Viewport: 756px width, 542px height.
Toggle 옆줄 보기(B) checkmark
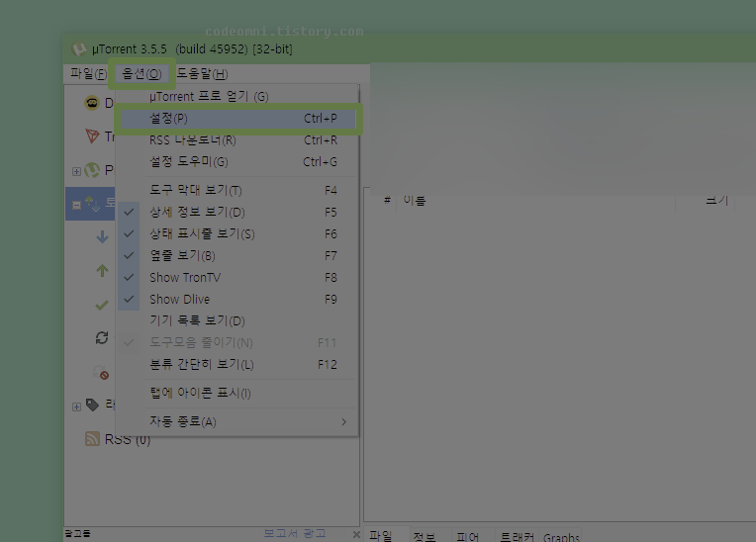pos(129,255)
